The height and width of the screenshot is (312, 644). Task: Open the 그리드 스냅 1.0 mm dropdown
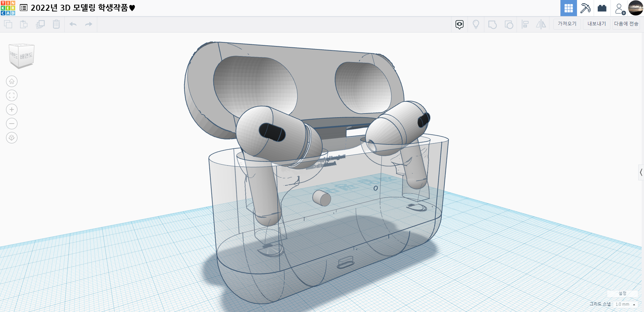coord(625,304)
